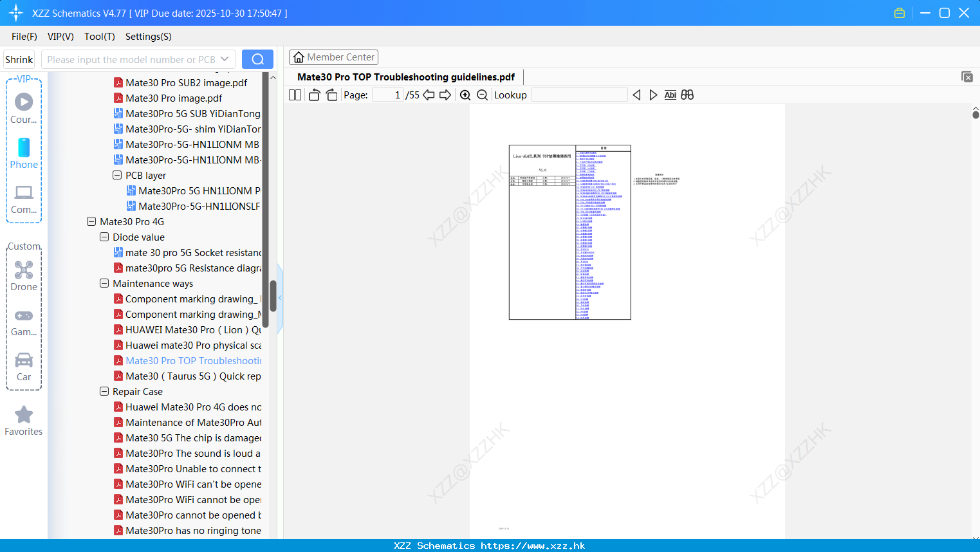The image size is (980, 552).
Task: Go to previous page arrow
Action: (x=429, y=95)
